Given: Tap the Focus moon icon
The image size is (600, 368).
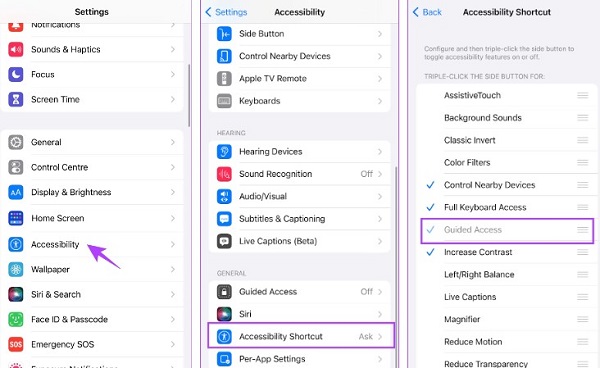Looking at the screenshot, I should tap(16, 74).
